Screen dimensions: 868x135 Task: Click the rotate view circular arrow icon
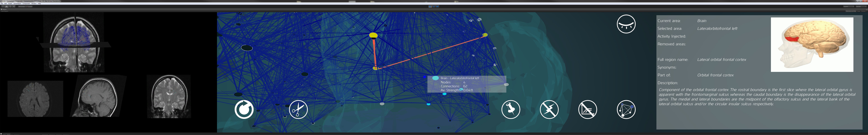point(244,109)
